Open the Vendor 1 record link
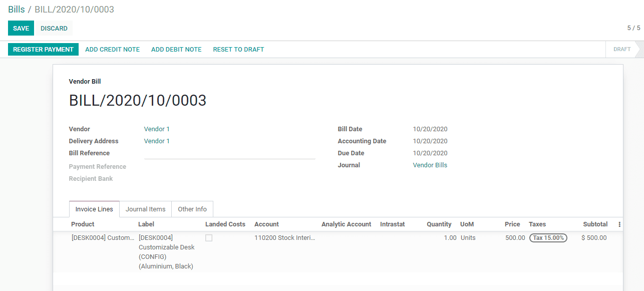 coord(157,129)
